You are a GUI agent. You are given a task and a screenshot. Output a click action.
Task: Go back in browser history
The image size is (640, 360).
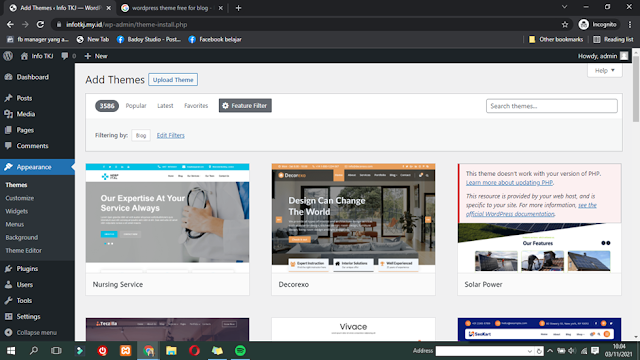10,24
